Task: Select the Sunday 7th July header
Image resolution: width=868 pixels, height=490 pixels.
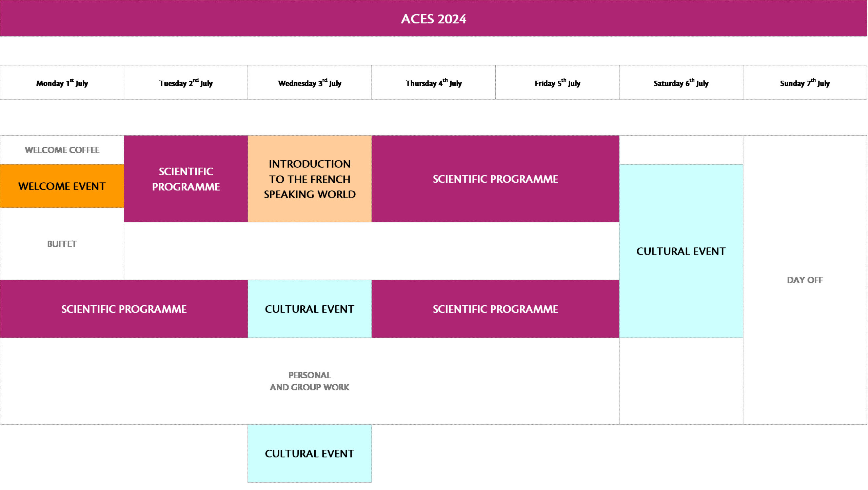Action: 805,83
